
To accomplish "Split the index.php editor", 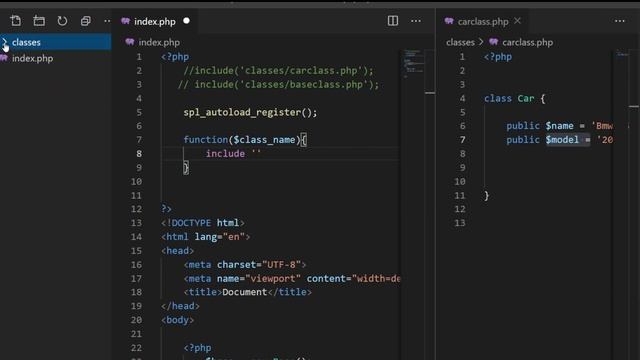I will [393, 21].
